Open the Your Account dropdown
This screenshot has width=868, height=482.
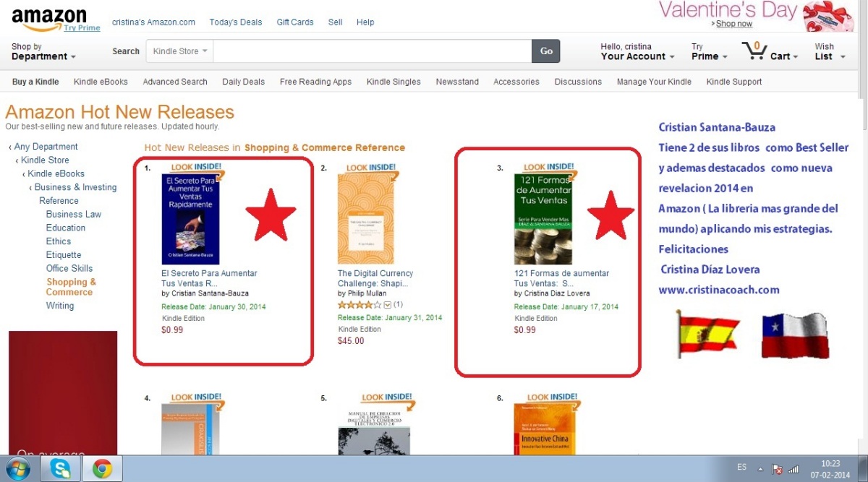click(637, 52)
